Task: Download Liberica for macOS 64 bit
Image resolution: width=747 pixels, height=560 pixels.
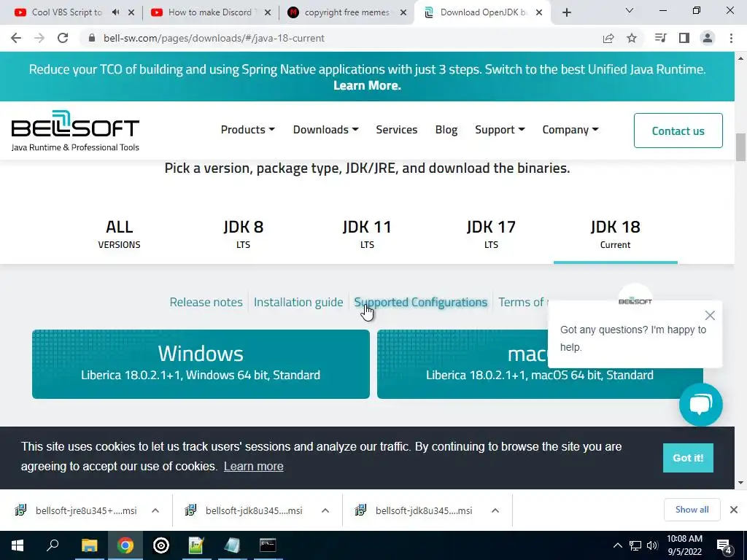Action: coord(540,364)
